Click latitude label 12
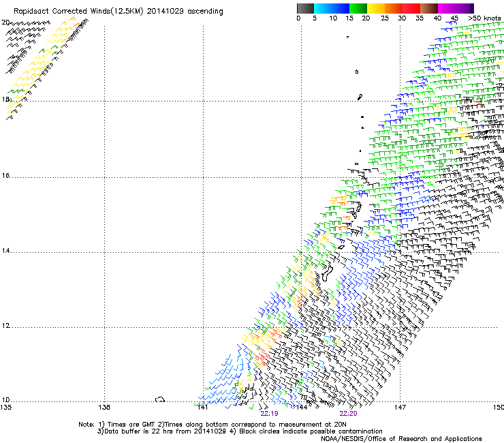Viewport: 504px width, 443px height. [x=5, y=326]
